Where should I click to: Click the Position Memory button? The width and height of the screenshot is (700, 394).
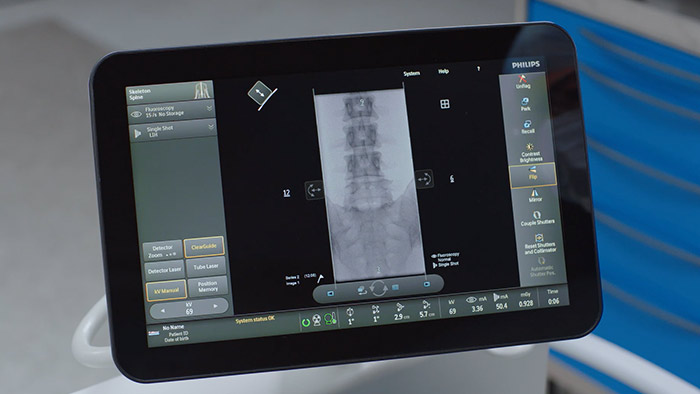[x=207, y=286]
